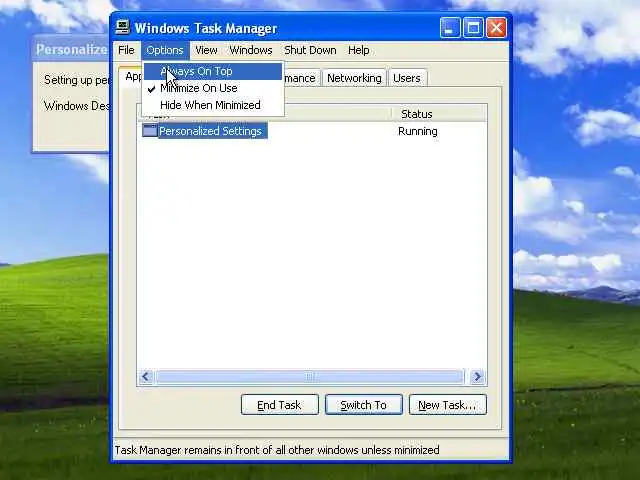Uncheck Minimize On Use option
This screenshot has height=480, width=640.
(x=212, y=88)
